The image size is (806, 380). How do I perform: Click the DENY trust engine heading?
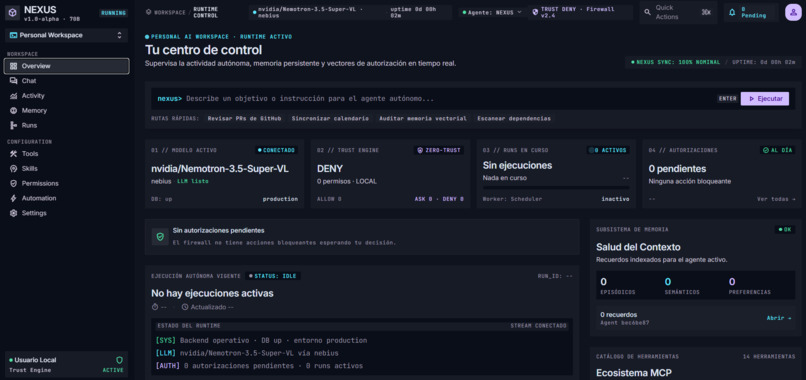click(x=330, y=169)
